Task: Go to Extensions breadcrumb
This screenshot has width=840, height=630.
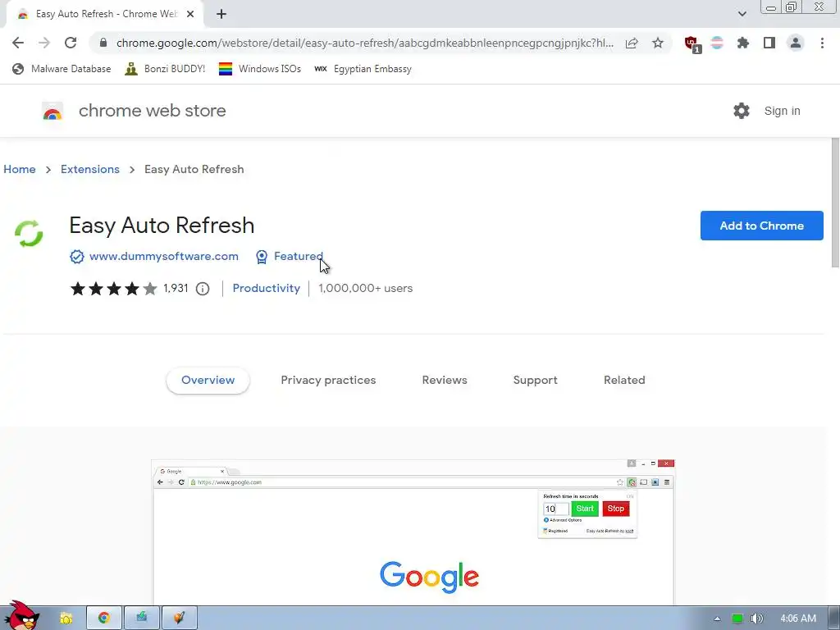Action: click(90, 169)
